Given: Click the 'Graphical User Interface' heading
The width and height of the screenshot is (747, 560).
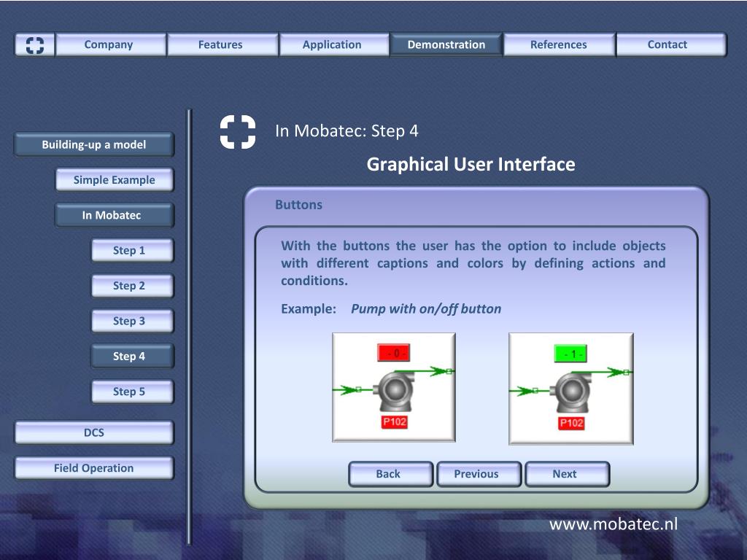Looking at the screenshot, I should click(x=471, y=164).
